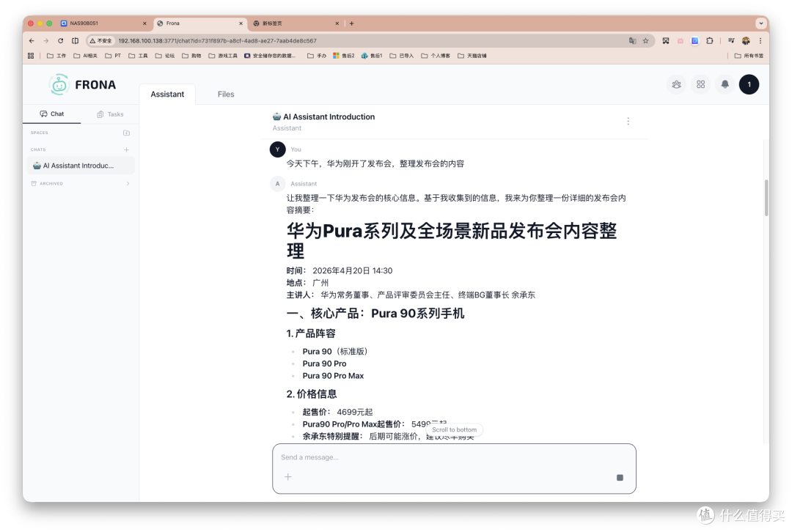Click the Assistant avatar letter A

tap(277, 184)
